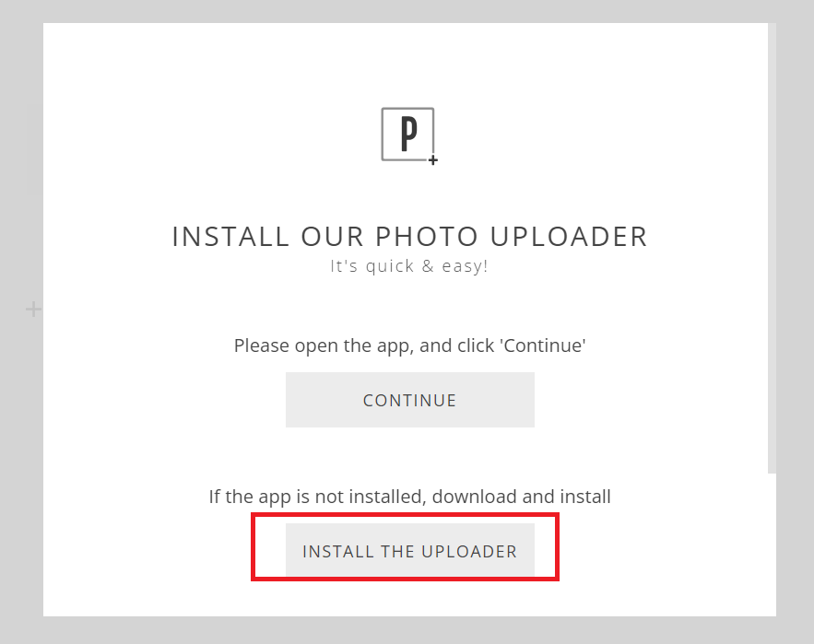
Task: Click the CONTINUE button
Action: point(408,400)
